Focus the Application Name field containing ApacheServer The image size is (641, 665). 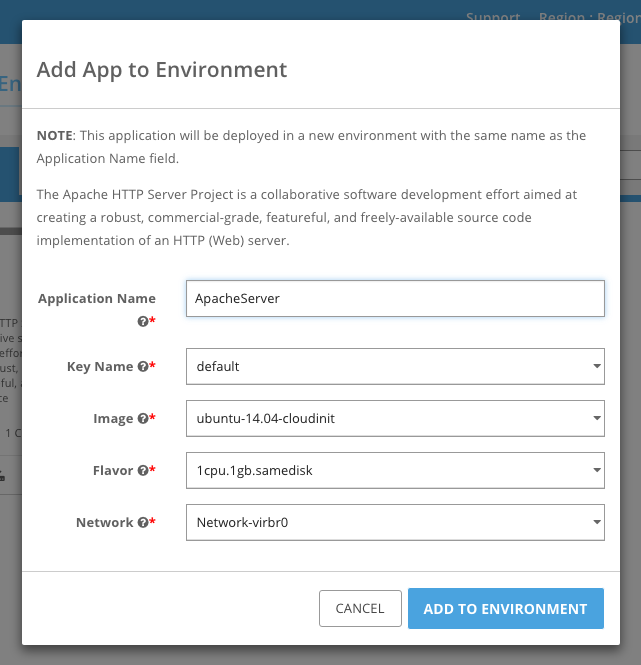pos(395,298)
